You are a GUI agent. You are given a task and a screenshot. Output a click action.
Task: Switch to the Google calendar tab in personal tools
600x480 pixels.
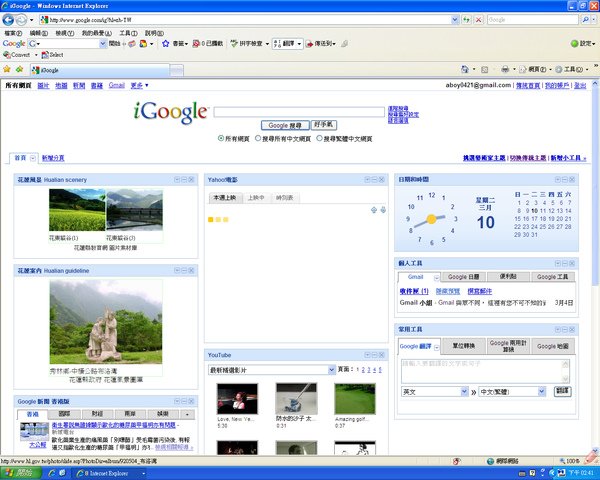[463, 277]
